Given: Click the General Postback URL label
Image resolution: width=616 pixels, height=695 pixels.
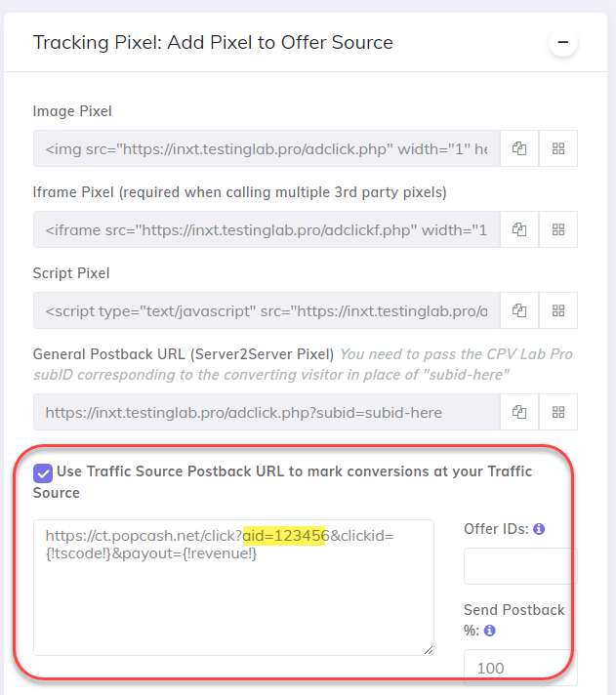Looking at the screenshot, I should [183, 354].
